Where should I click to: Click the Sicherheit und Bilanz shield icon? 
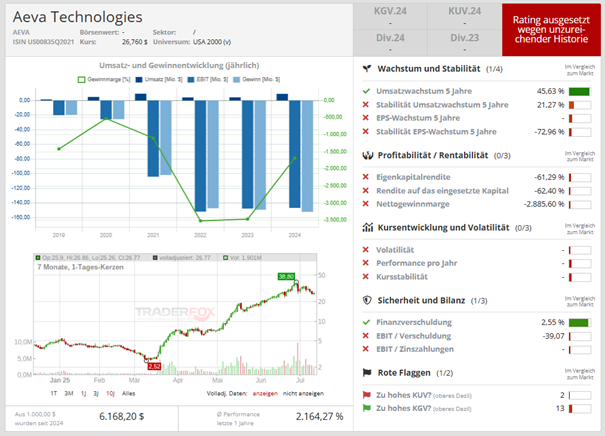click(x=367, y=300)
